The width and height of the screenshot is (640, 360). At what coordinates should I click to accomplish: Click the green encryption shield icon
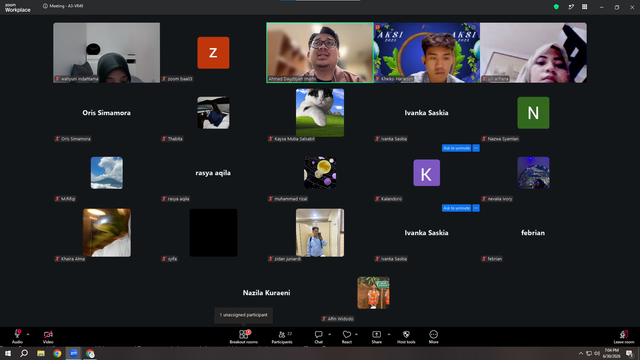[556, 7]
